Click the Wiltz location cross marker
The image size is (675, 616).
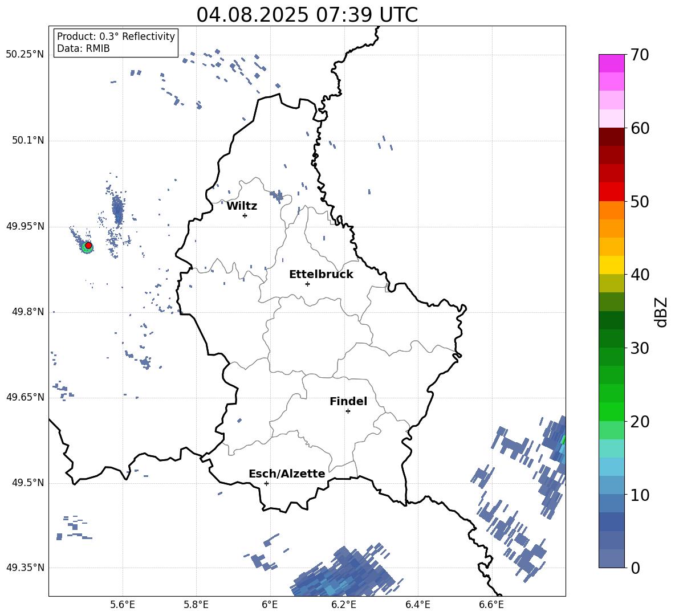click(x=245, y=215)
